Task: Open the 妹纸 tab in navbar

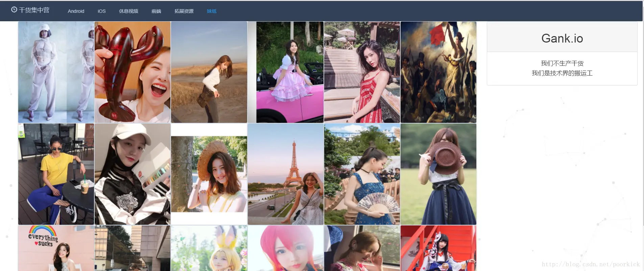Action: [212, 11]
